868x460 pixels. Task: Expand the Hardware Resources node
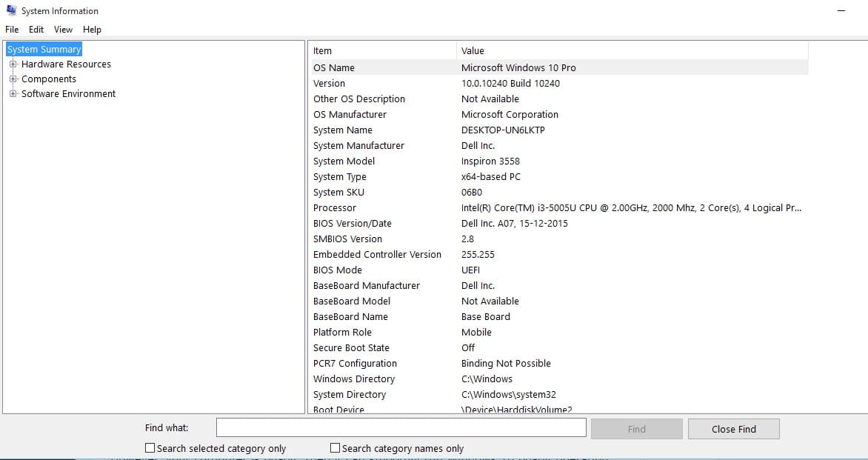click(13, 64)
